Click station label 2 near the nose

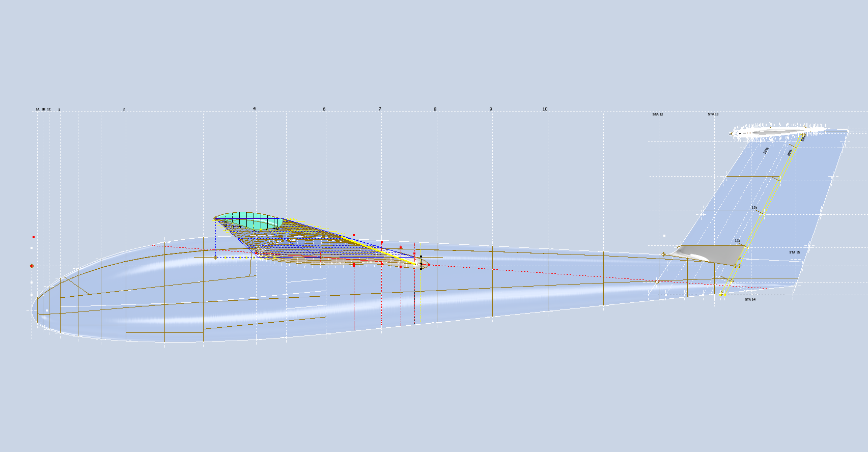point(124,109)
